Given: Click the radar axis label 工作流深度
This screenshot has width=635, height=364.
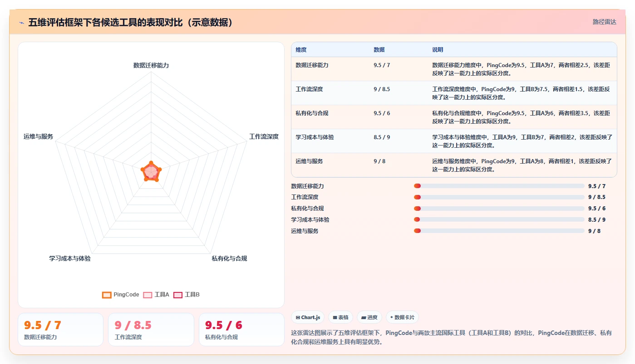Looking at the screenshot, I should click(264, 136).
